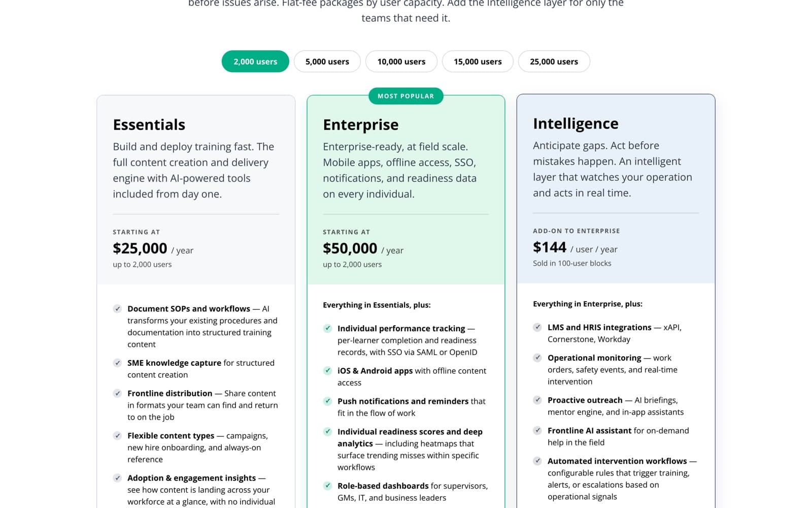Click the Essentials plan heading
Image resolution: width=812 pixels, height=508 pixels.
pyautogui.click(x=149, y=125)
